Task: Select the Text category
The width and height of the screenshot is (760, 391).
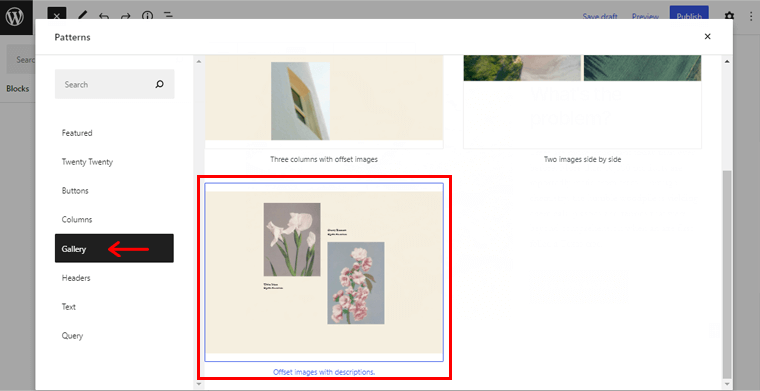Action: click(69, 307)
